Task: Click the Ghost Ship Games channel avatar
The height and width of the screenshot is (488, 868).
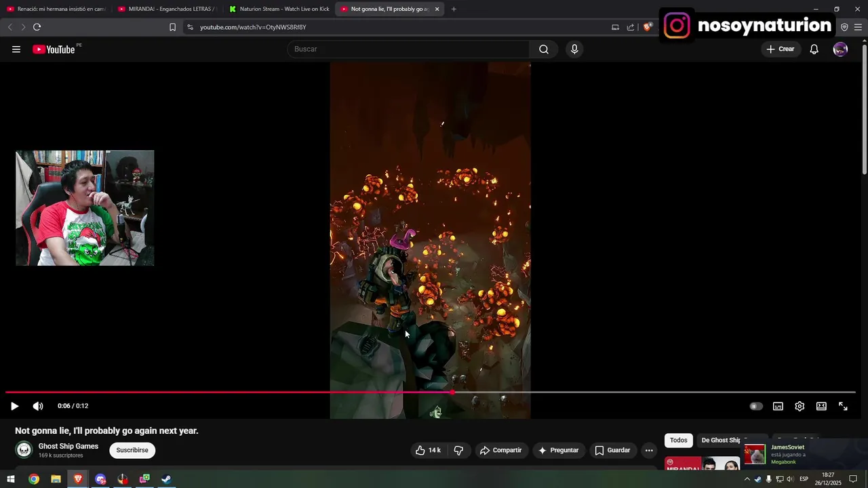Action: (24, 450)
